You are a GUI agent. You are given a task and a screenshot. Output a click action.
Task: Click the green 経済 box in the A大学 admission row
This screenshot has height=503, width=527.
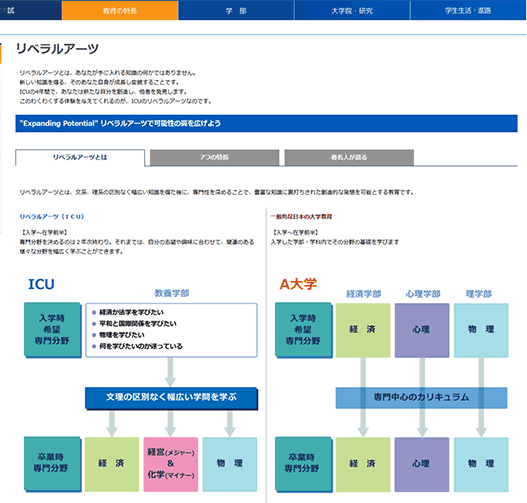tap(363, 330)
